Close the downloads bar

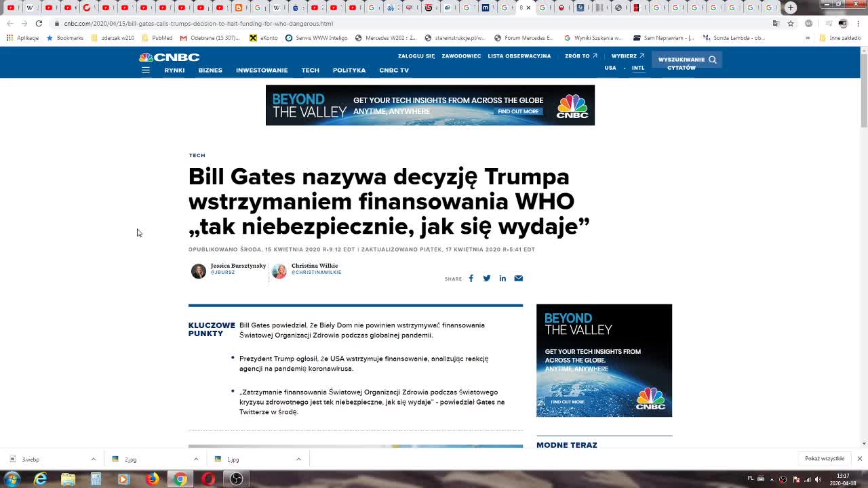[859, 459]
